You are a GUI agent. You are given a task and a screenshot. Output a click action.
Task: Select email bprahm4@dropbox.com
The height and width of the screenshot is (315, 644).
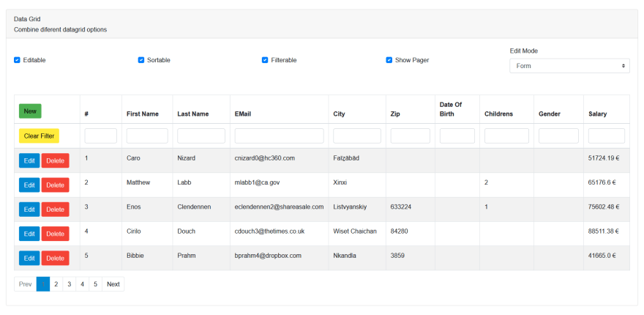(x=268, y=256)
